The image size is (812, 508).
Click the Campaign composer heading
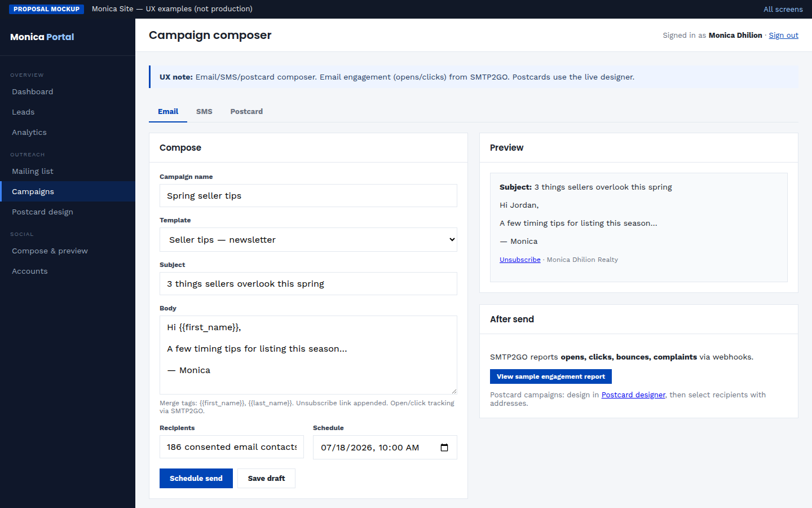(210, 35)
